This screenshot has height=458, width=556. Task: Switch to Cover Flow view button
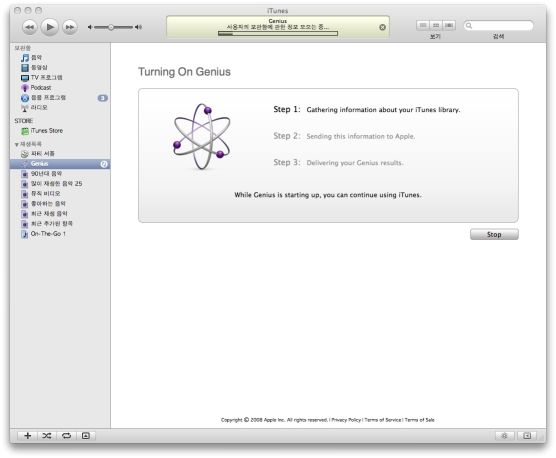pos(449,26)
